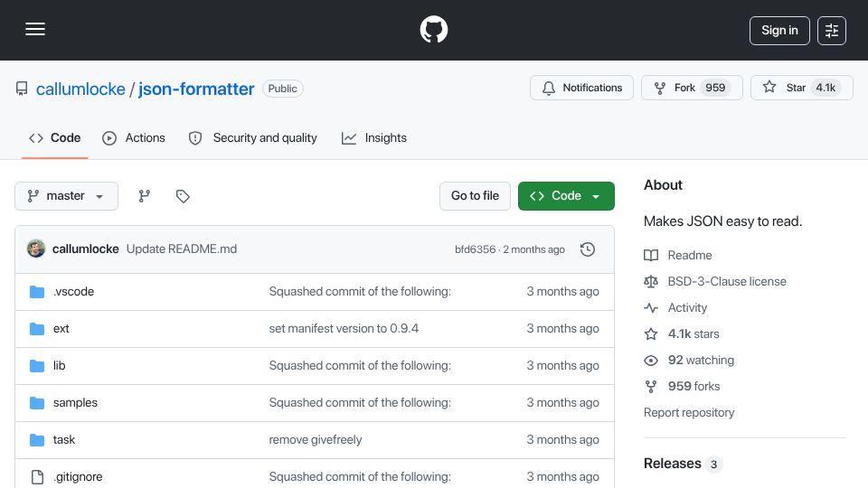The image size is (868, 488).
Task: Open .vscode row Squashed commit message
Action: click(x=360, y=292)
